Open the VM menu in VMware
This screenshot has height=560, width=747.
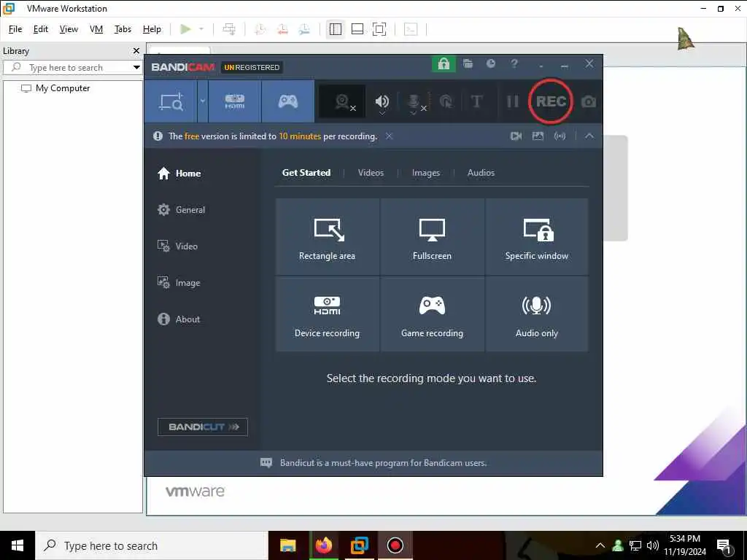click(x=96, y=29)
